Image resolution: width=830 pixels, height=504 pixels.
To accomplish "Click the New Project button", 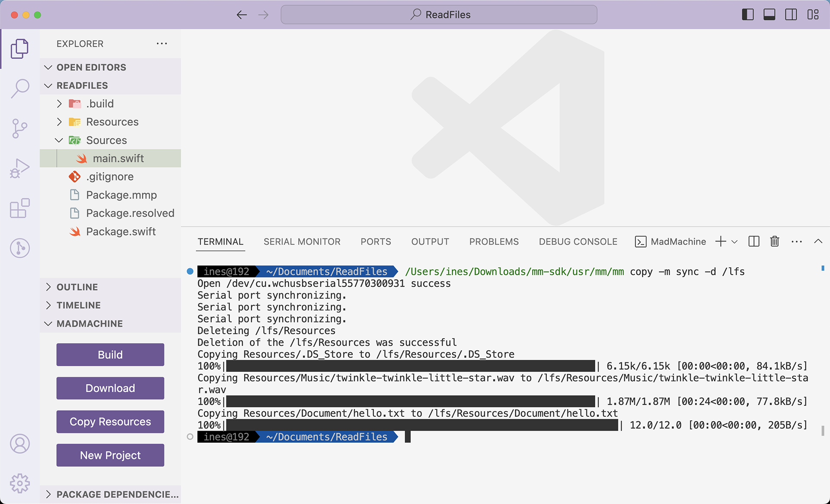I will pyautogui.click(x=110, y=455).
